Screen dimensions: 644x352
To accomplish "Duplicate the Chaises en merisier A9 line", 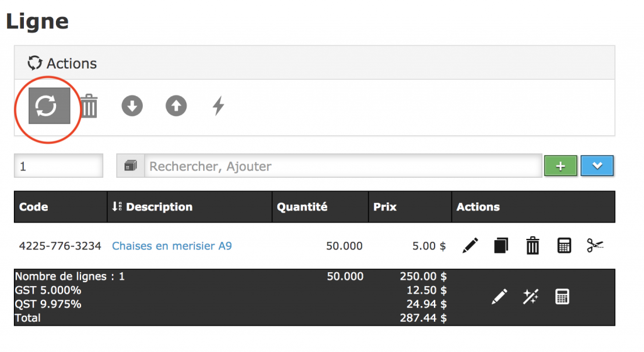I will 501,246.
